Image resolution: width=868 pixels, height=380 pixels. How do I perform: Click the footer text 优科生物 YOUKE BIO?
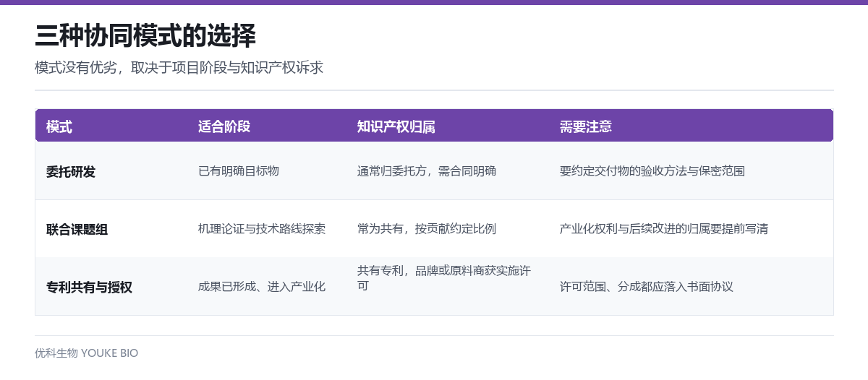pyautogui.click(x=86, y=353)
